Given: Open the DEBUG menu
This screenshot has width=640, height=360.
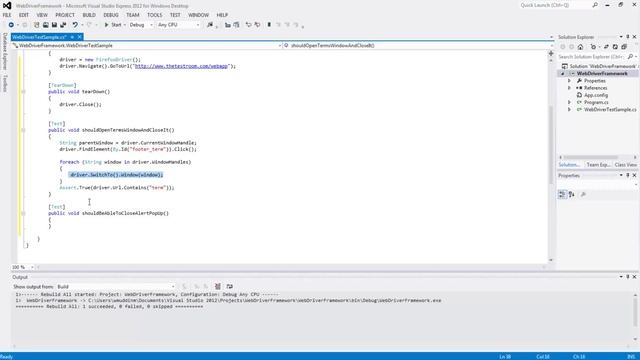Looking at the screenshot, I should coord(111,15).
